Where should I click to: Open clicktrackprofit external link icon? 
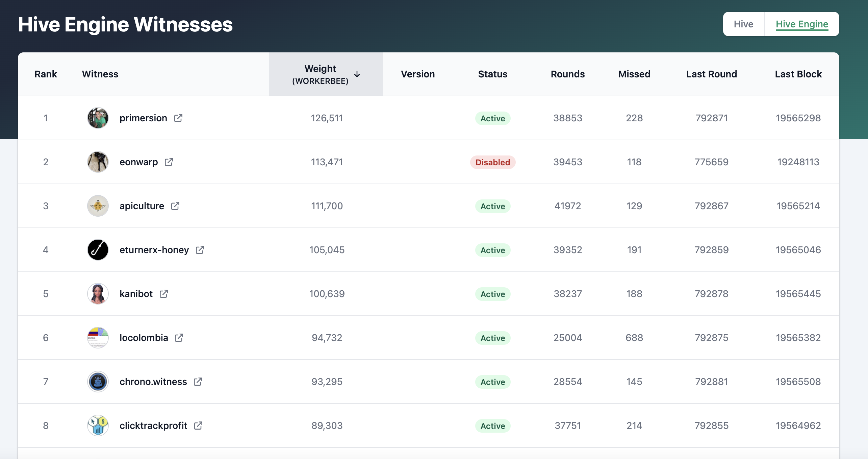(198, 426)
